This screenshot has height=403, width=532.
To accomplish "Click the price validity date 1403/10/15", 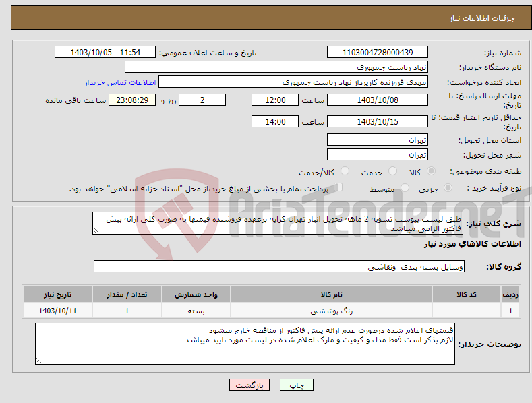I will [378, 121].
